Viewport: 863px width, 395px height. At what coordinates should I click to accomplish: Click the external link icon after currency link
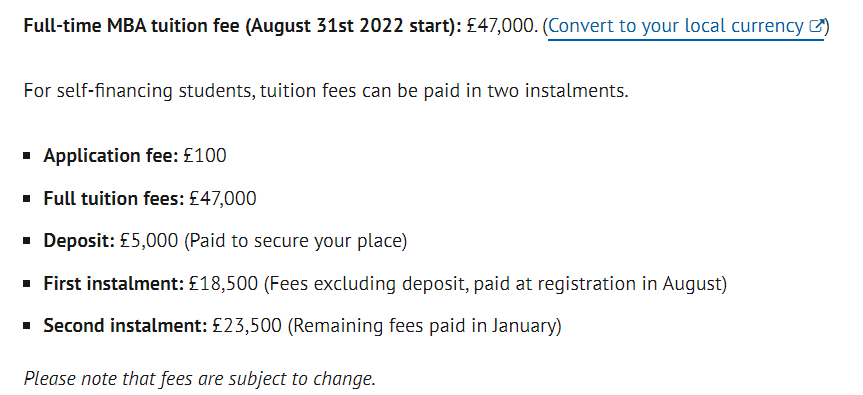tap(817, 26)
